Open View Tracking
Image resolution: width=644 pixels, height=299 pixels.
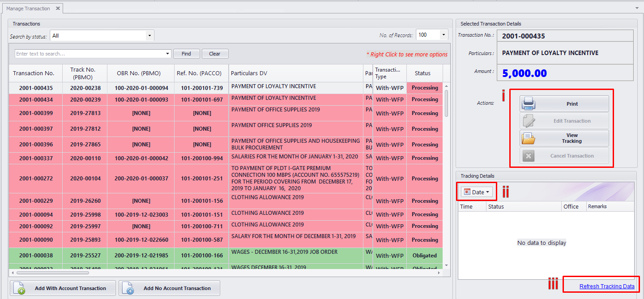(564, 138)
